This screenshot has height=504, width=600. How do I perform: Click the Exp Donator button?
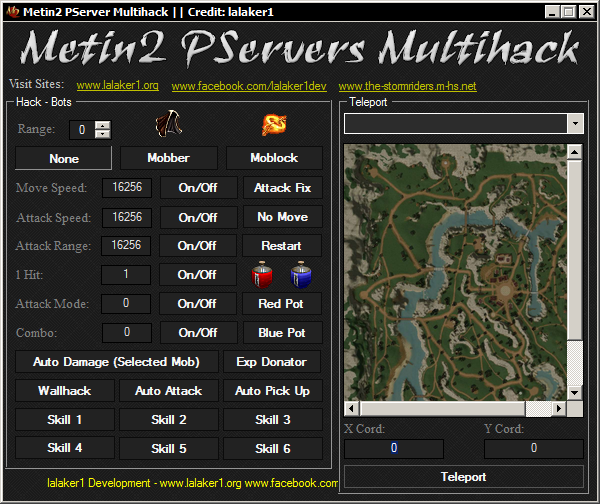272,362
